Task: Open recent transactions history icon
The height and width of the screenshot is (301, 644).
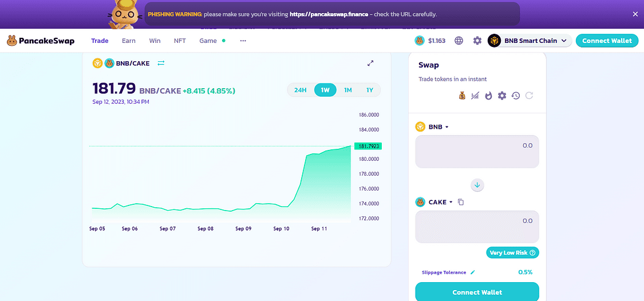Action: point(516,96)
